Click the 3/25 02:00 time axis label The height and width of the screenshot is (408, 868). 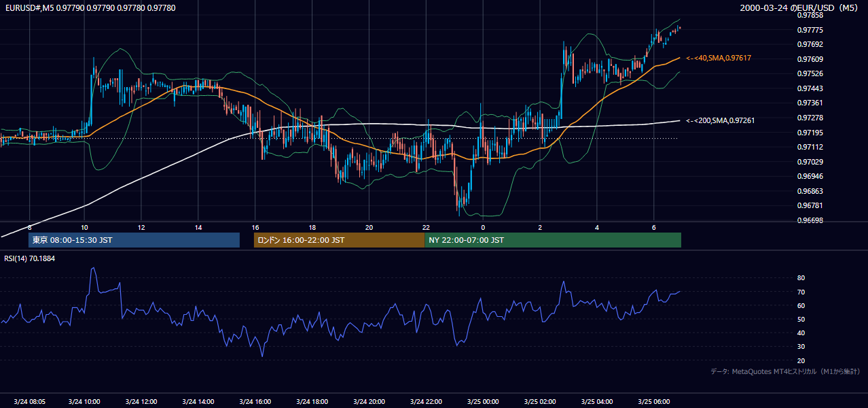pos(540,401)
